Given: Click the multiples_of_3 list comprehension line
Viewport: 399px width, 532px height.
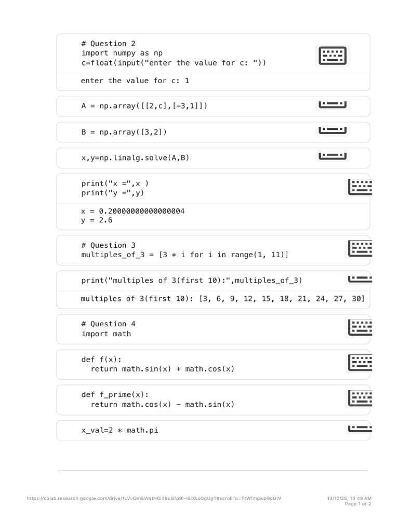Looking at the screenshot, I should point(184,255).
